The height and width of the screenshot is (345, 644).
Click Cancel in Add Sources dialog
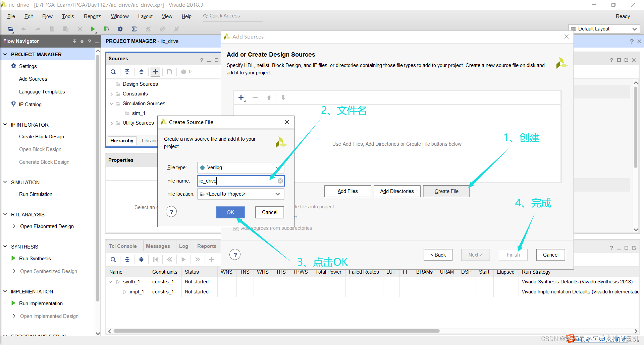coord(551,255)
